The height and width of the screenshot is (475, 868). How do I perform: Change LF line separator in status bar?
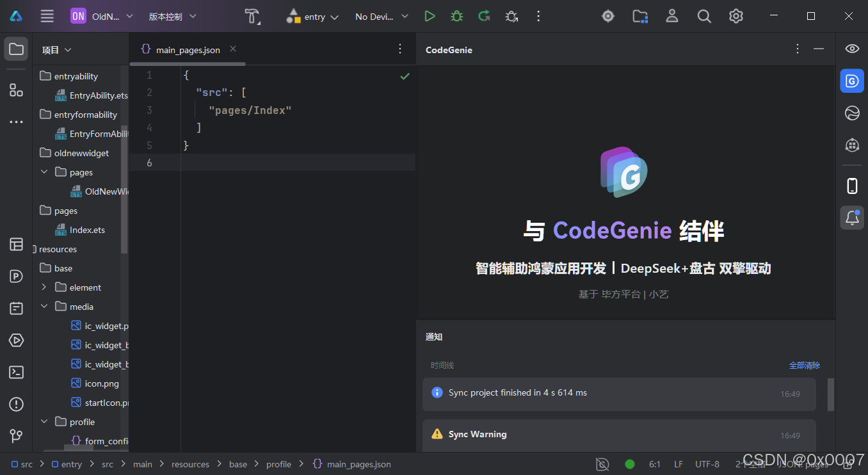pos(679,464)
